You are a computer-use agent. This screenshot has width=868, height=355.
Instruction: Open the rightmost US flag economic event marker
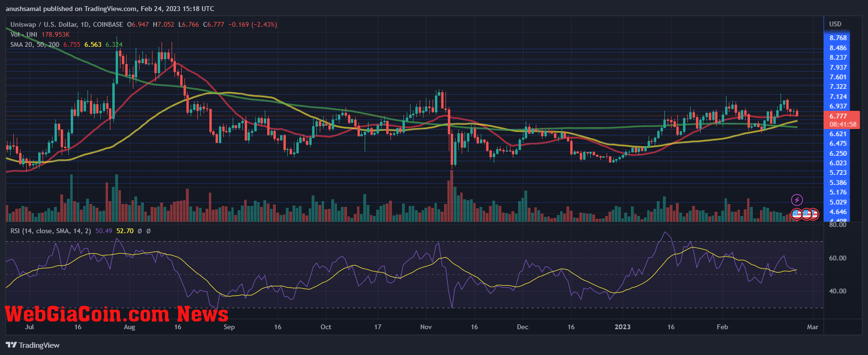814,214
